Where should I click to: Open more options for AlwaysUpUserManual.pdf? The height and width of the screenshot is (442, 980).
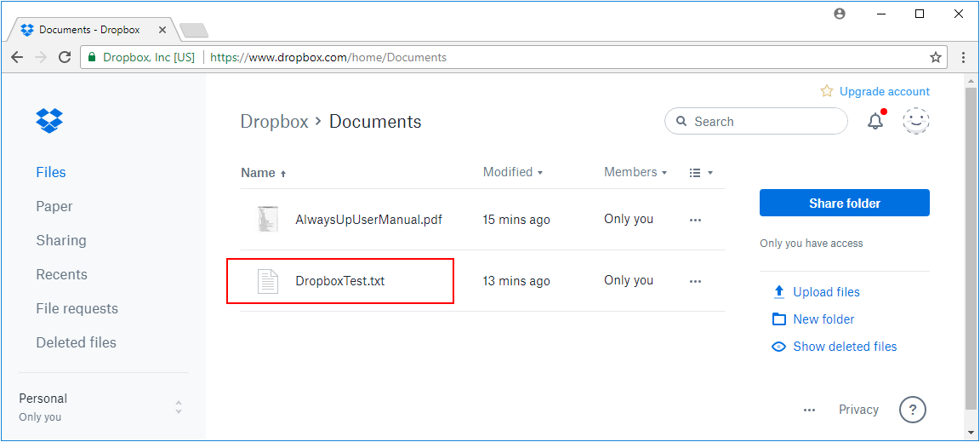(696, 220)
